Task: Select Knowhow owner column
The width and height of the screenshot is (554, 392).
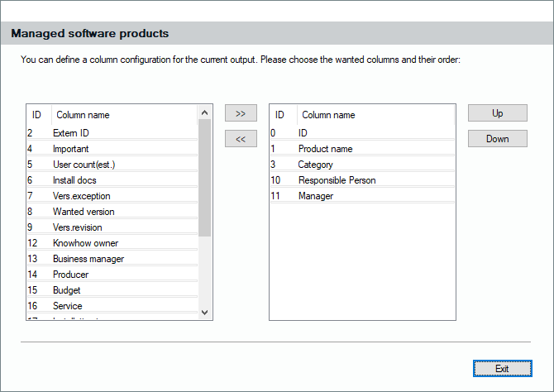Action: coord(85,243)
